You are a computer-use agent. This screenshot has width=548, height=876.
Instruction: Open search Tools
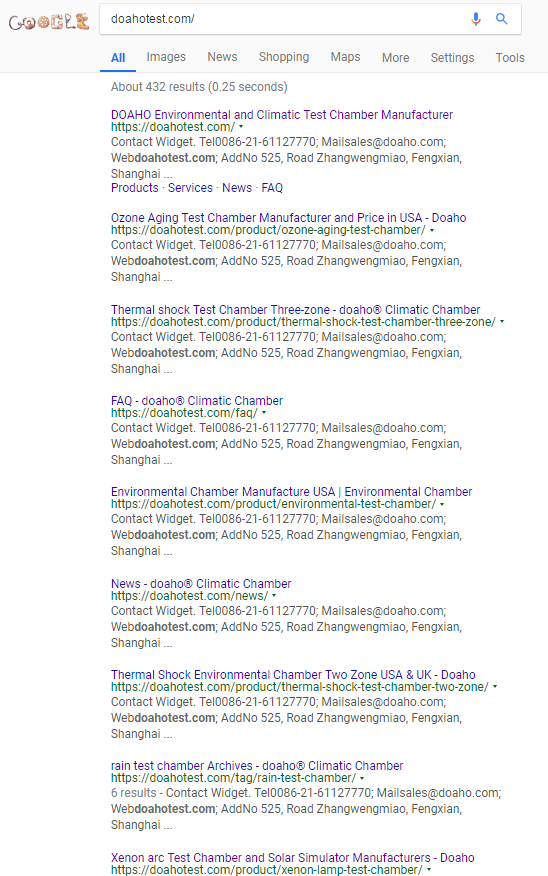(510, 58)
